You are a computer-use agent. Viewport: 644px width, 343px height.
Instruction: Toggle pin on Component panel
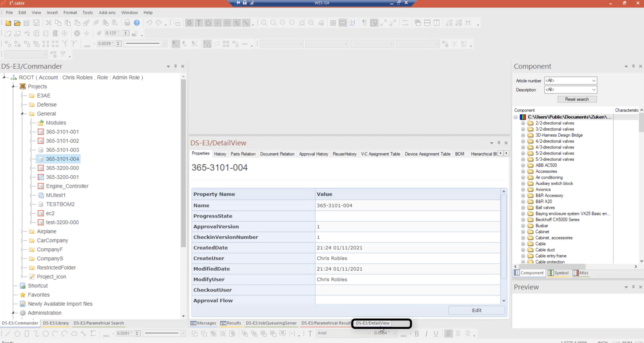point(633,66)
